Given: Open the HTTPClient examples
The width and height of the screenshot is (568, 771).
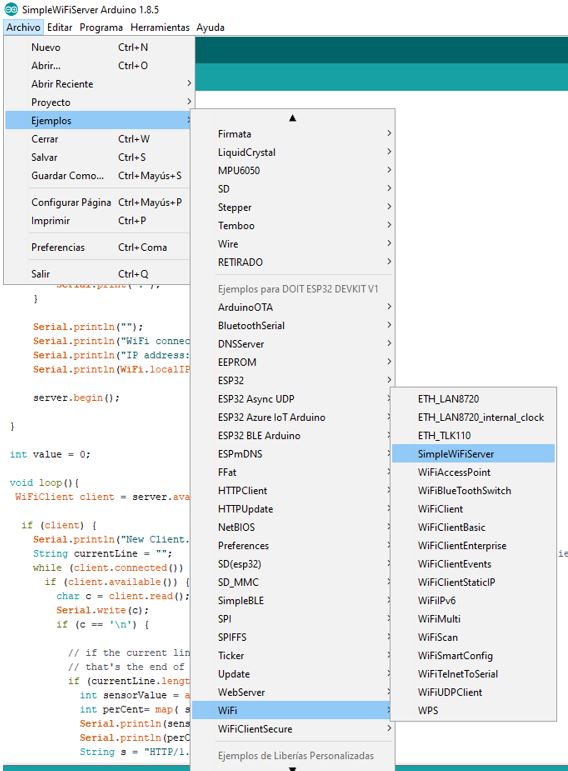Looking at the screenshot, I should coord(293,491).
